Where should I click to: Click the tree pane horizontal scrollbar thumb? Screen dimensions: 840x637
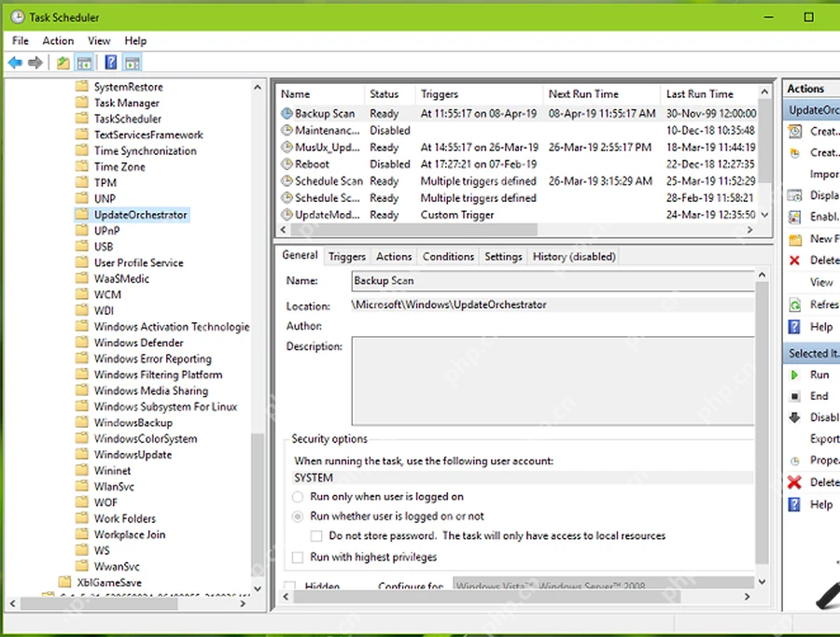[x=99, y=603]
